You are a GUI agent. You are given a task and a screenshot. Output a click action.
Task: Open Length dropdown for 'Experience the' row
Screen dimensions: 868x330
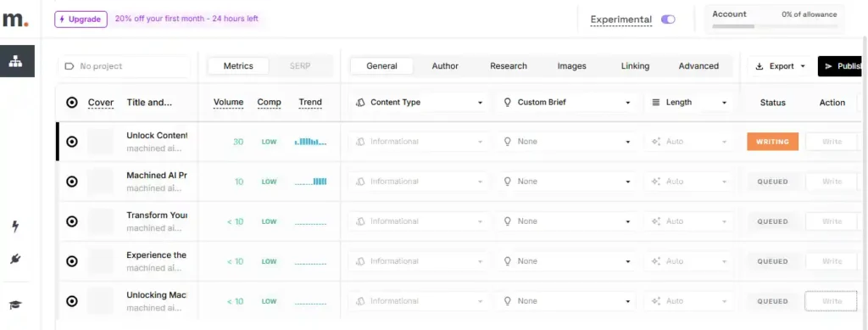pyautogui.click(x=688, y=261)
